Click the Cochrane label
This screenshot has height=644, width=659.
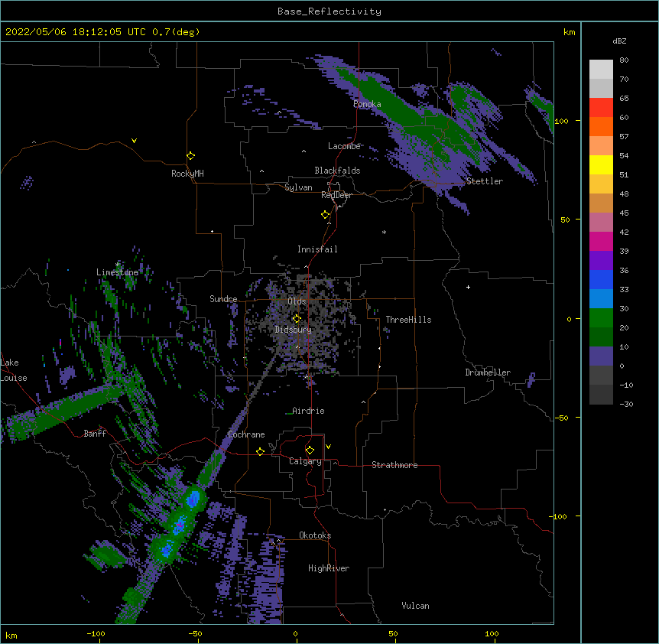click(x=246, y=434)
